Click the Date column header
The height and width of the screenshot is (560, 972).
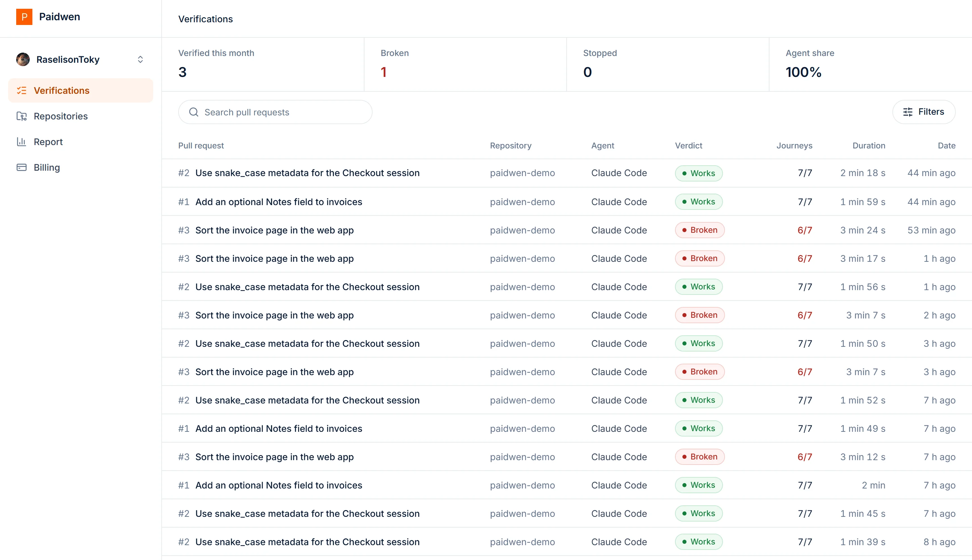947,146
